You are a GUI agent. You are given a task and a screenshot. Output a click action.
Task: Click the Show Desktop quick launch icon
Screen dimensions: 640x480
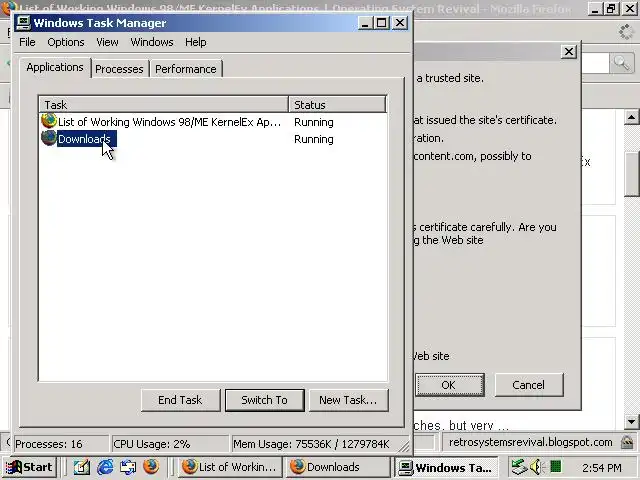(128, 467)
